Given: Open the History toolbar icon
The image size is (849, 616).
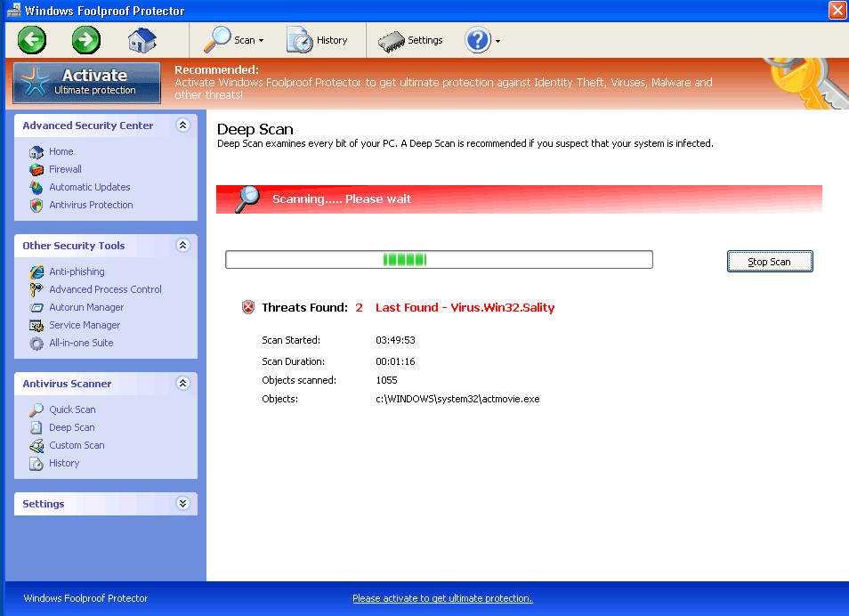Looking at the screenshot, I should click(318, 40).
